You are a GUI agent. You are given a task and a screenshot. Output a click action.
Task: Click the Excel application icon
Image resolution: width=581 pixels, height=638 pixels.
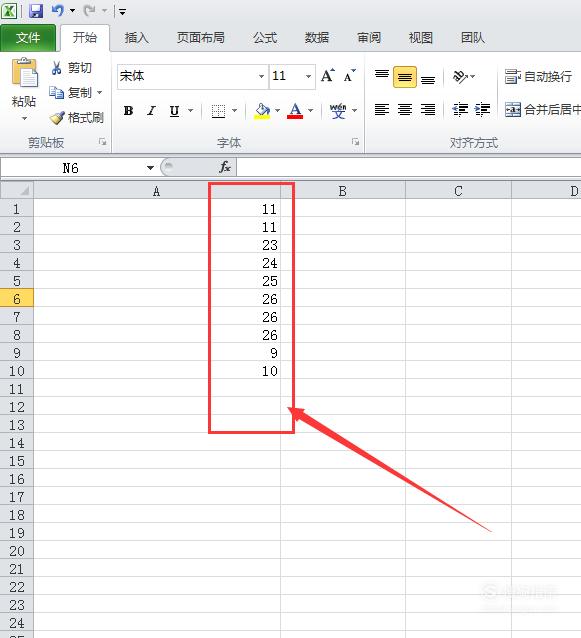[9, 11]
